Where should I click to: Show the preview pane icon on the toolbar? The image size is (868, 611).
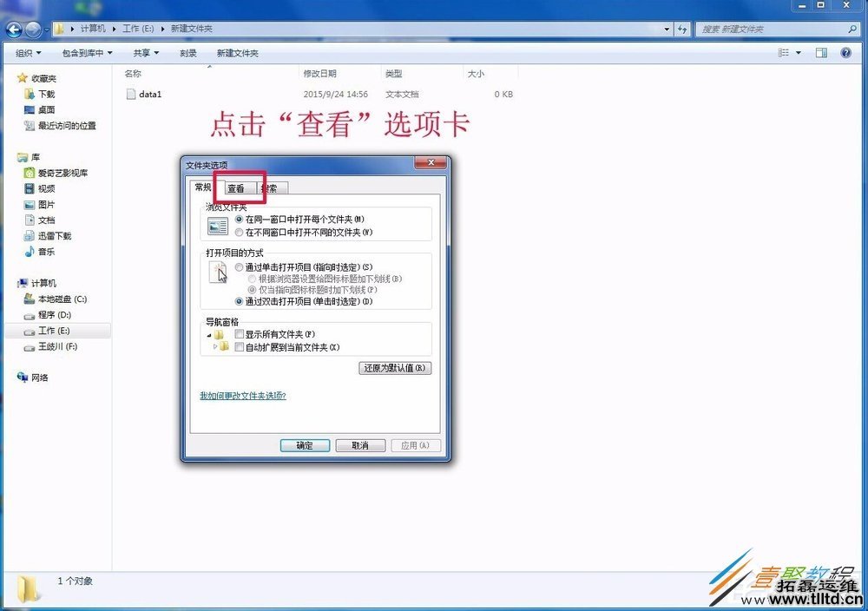820,52
